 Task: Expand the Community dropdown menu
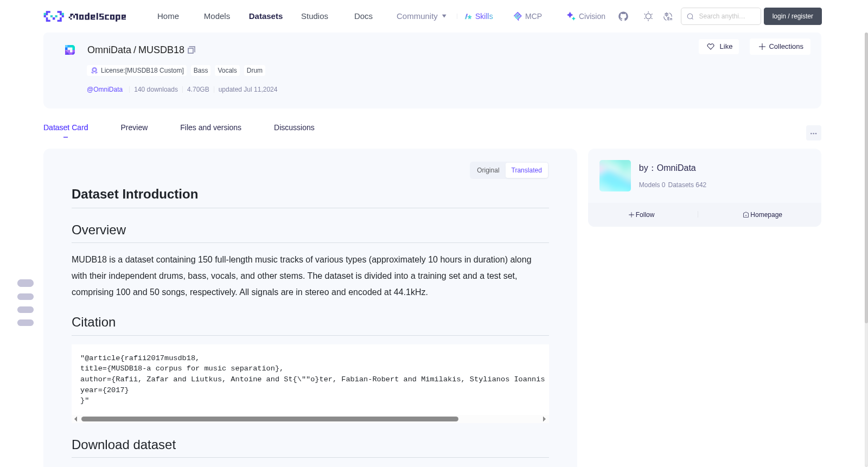(x=422, y=16)
